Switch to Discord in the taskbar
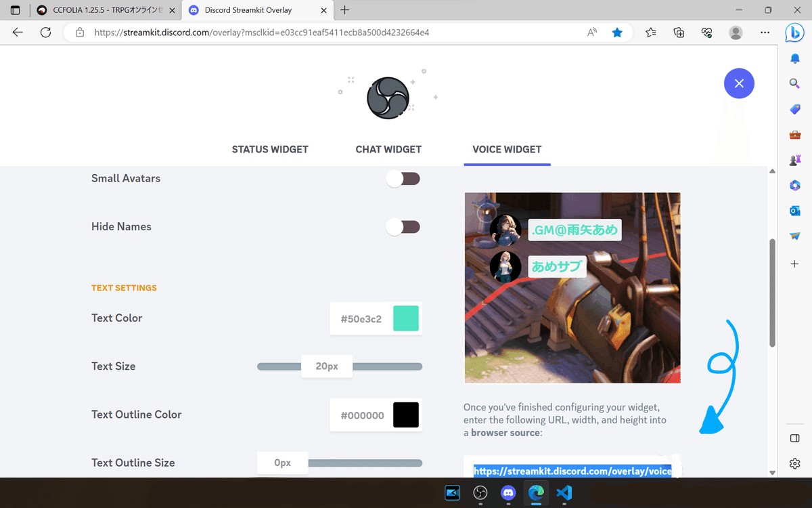The width and height of the screenshot is (812, 508). point(508,492)
